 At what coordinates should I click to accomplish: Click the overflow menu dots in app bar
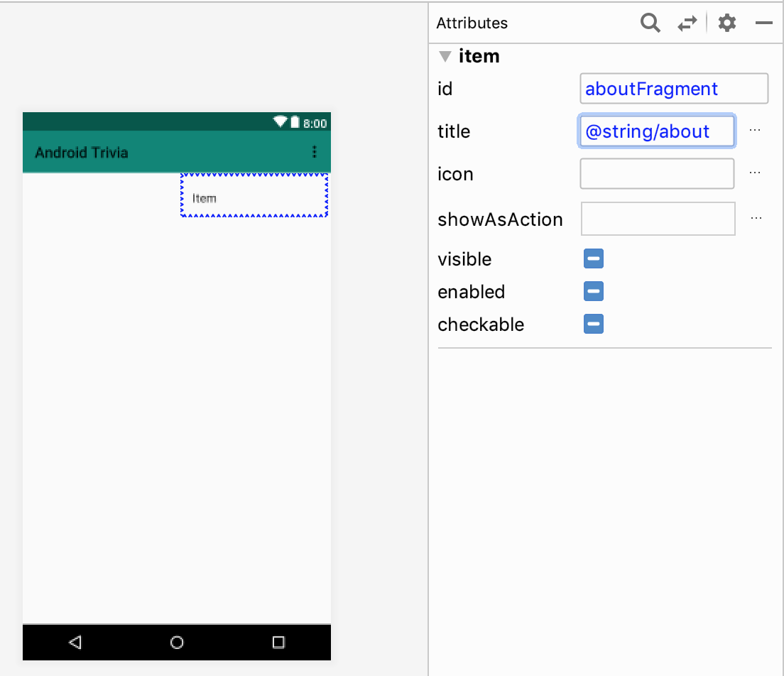315,152
